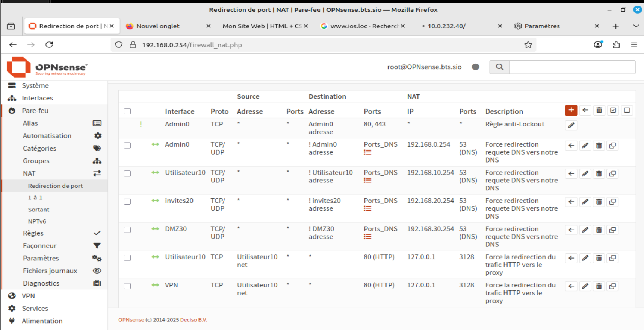
Task: Edit Utilisateur10 DNS redirection rule
Action: point(585,174)
